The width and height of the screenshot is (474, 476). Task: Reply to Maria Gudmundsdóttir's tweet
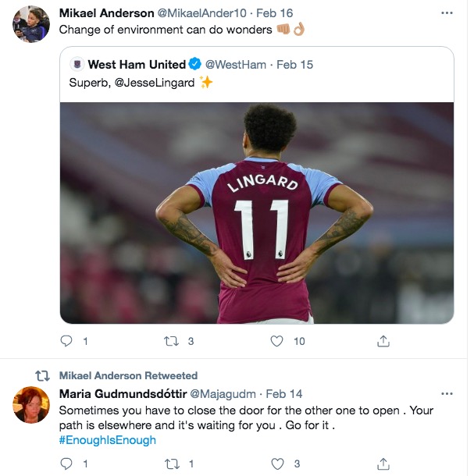[x=66, y=464]
